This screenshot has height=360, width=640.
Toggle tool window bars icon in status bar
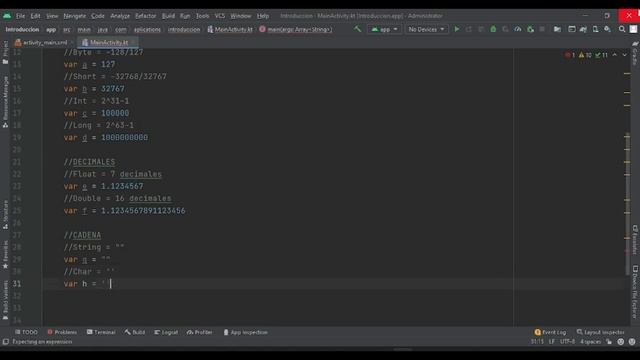[5, 342]
